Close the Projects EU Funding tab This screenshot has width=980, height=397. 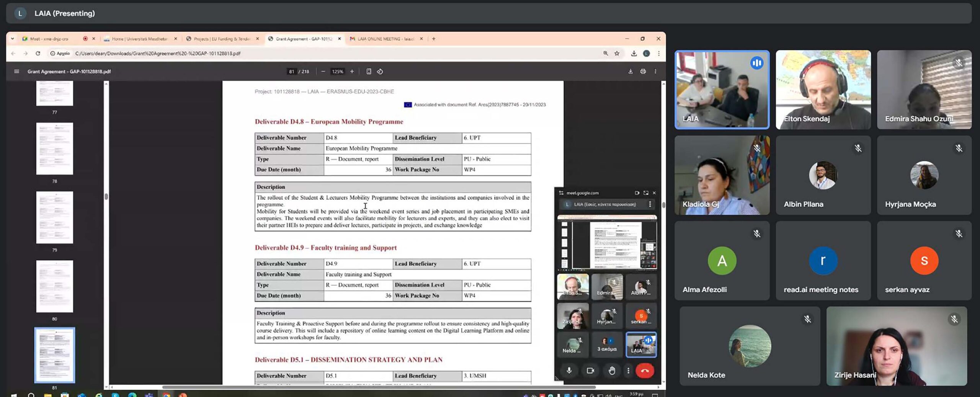(258, 39)
